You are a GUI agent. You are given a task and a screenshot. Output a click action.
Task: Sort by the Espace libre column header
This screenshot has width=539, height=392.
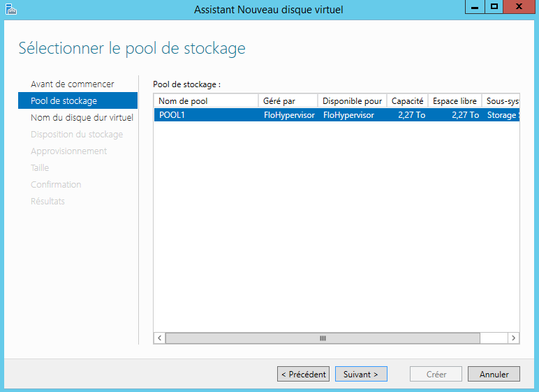pyautogui.click(x=455, y=101)
